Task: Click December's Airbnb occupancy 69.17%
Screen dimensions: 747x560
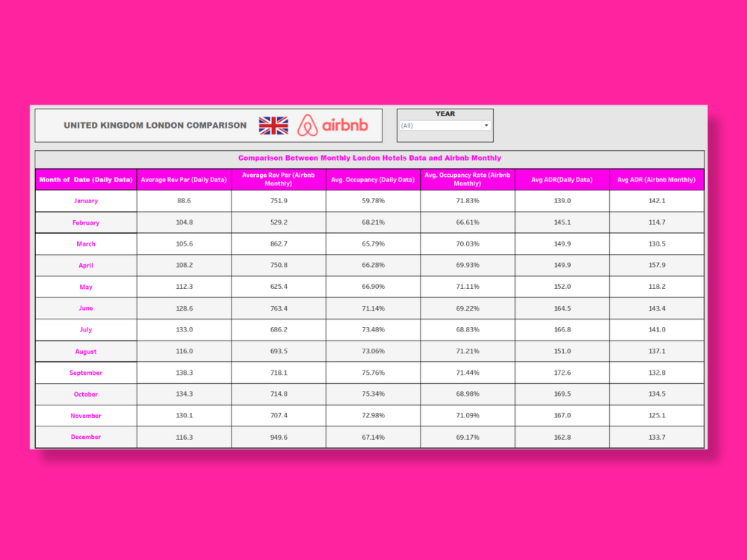Action: click(468, 437)
